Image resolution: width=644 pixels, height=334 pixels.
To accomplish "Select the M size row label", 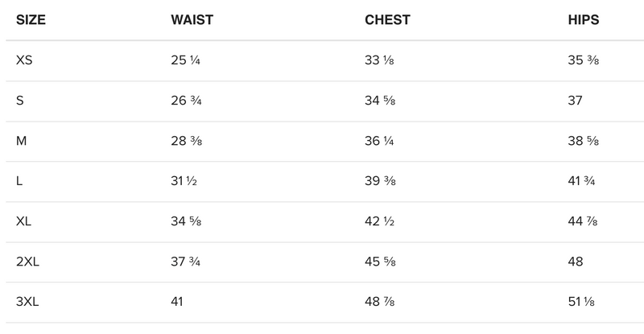I will [x=21, y=140].
